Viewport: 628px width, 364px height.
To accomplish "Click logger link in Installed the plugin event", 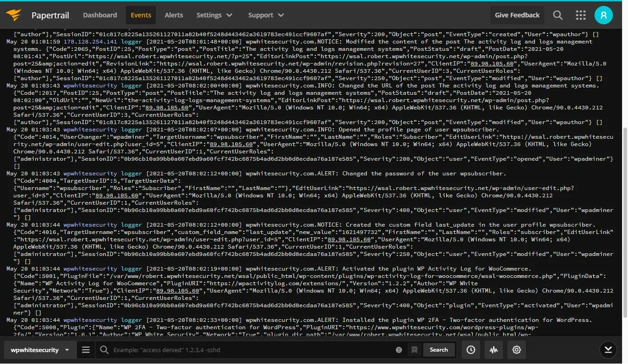I will (131, 320).
